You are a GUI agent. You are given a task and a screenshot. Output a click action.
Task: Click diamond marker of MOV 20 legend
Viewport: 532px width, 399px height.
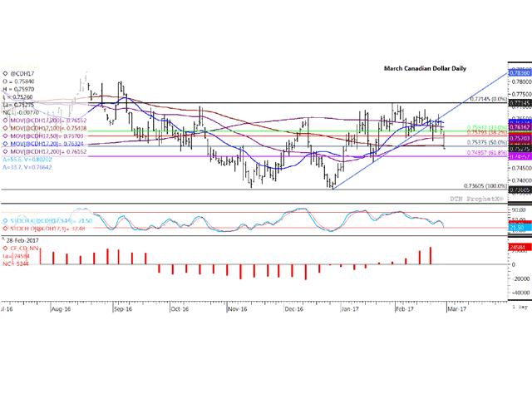[x=5, y=144]
